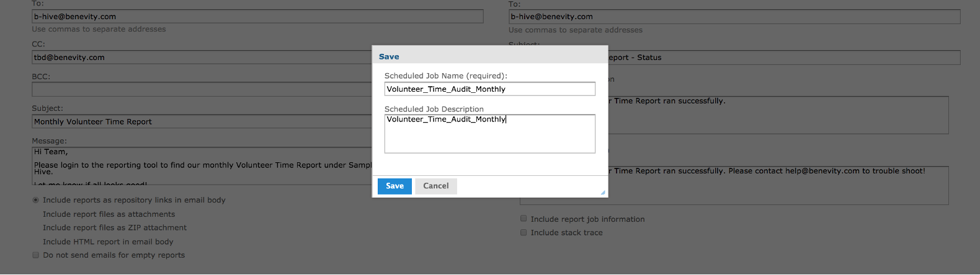
Task: Enable Do not send emails for empty reports
Action: click(x=36, y=255)
